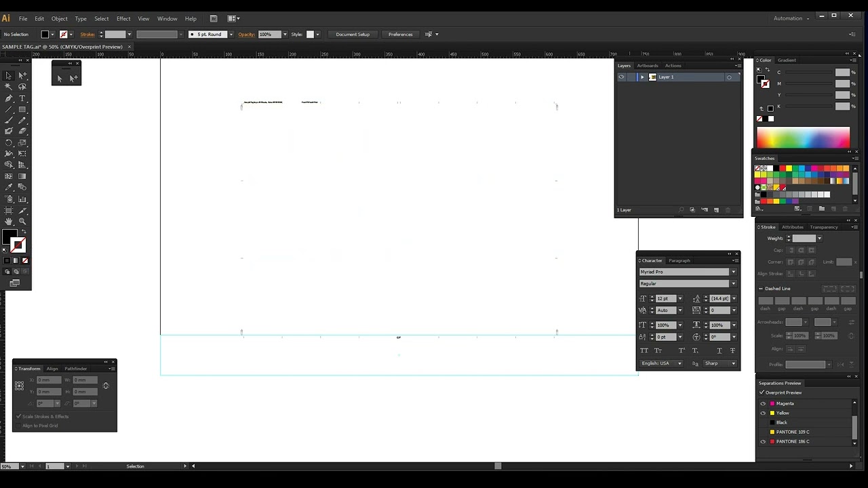
Task: Toggle visibility of Layer 1
Action: pos(621,77)
